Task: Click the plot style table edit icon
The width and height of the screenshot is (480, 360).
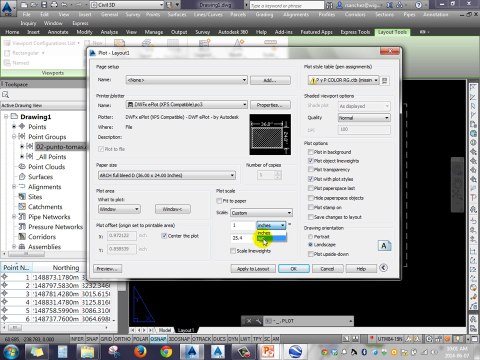Action: [385, 80]
